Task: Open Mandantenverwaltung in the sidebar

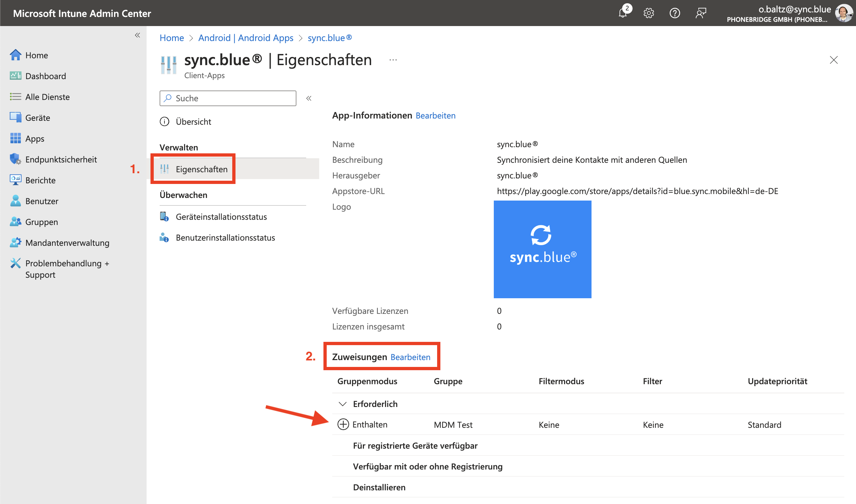Action: 67,243
